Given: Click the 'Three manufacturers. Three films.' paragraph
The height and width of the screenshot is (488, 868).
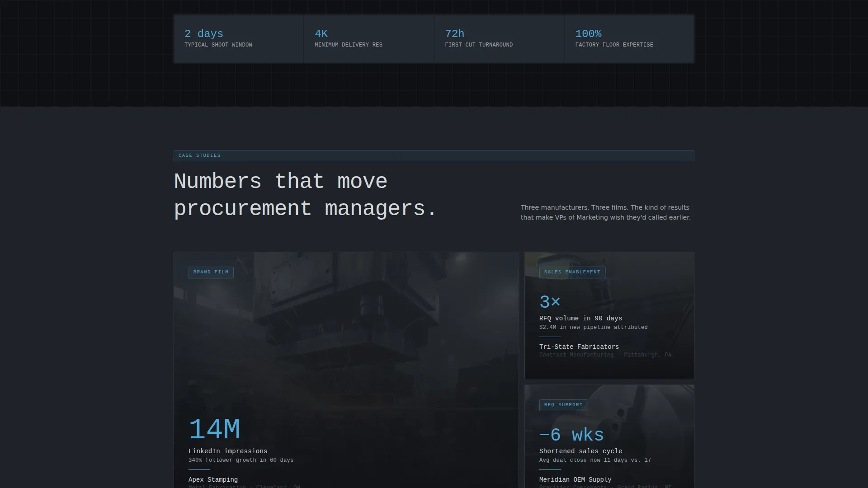Looking at the screenshot, I should pos(606,212).
